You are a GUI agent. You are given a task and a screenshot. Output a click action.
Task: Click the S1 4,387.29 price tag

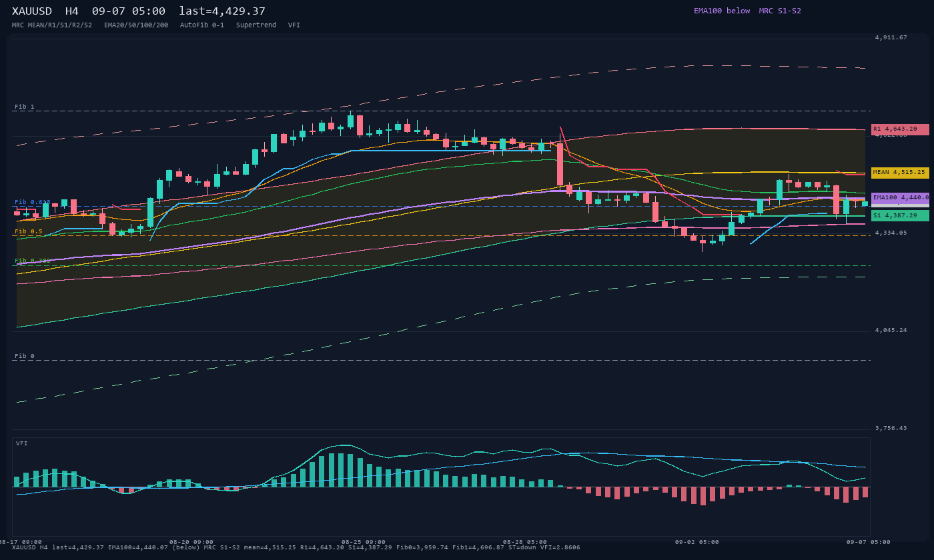point(900,216)
